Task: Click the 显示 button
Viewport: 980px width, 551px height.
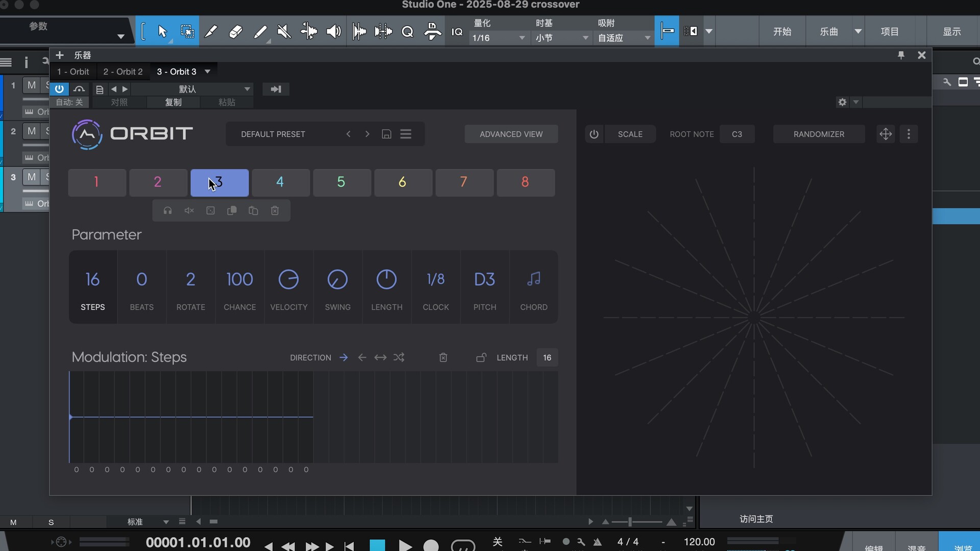Action: pos(952,32)
